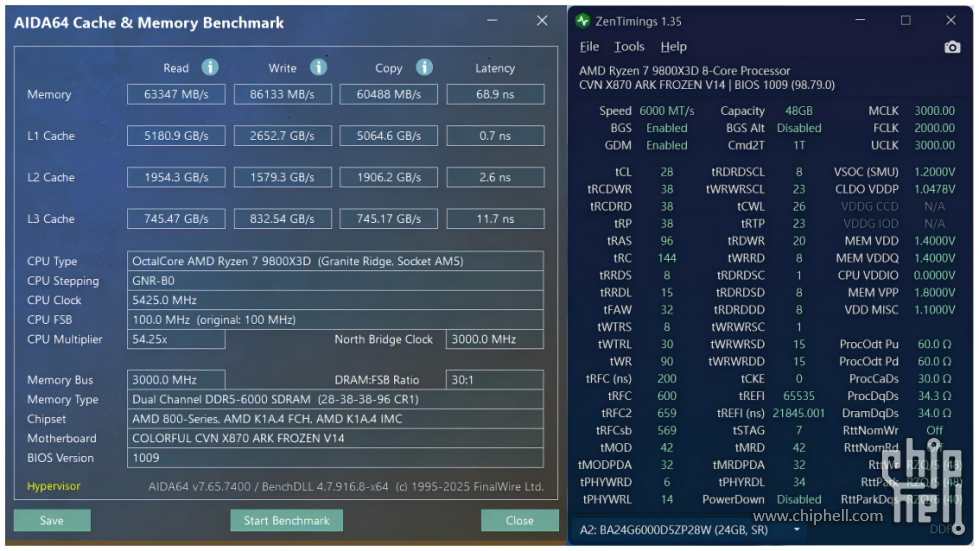This screenshot has height=551, width=979.
Task: Click the North Bridge Clock 3000.0 MHz field
Action: pyautogui.click(x=494, y=339)
